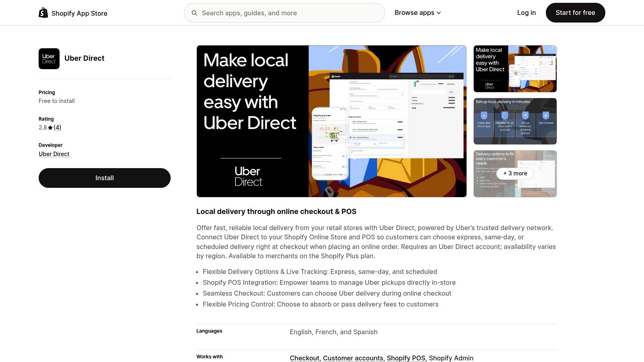Click the search magnifier icon
The image size is (644, 362).
[194, 13]
